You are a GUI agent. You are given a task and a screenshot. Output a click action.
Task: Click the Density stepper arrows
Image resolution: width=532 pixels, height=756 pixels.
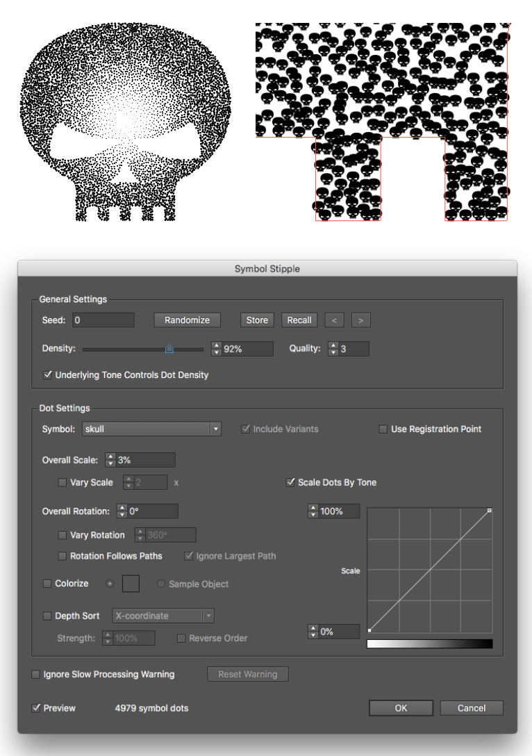tap(217, 349)
